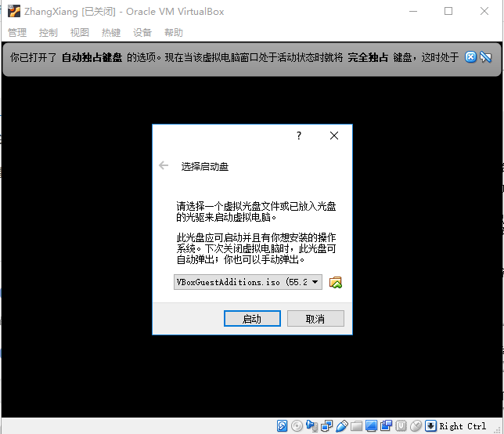Minimize the VirtualBox window
The image size is (504, 434).
(413, 11)
